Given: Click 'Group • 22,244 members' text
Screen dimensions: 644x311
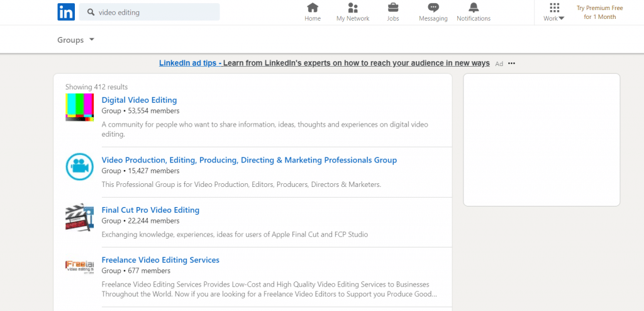Looking at the screenshot, I should pyautogui.click(x=140, y=221).
